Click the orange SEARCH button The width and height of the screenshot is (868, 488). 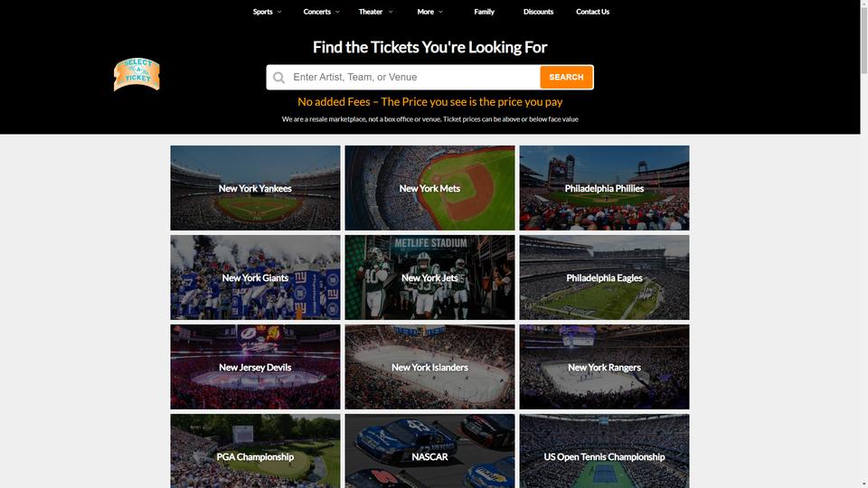tap(566, 78)
